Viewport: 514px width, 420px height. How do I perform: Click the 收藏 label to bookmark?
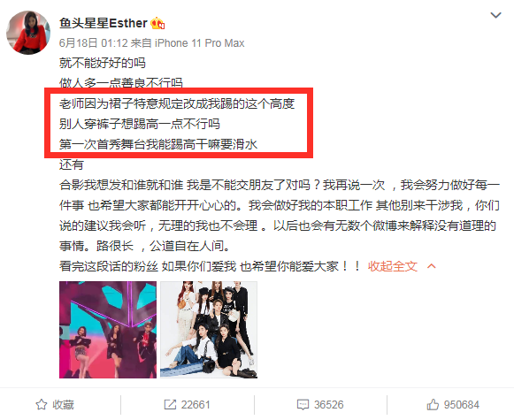tap(63, 405)
